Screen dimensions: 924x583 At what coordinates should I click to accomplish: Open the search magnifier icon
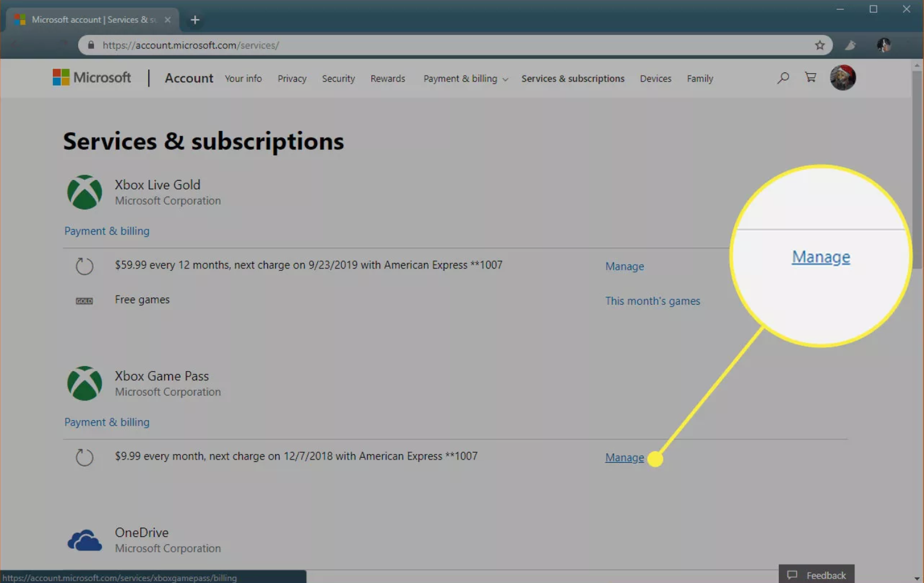click(783, 78)
